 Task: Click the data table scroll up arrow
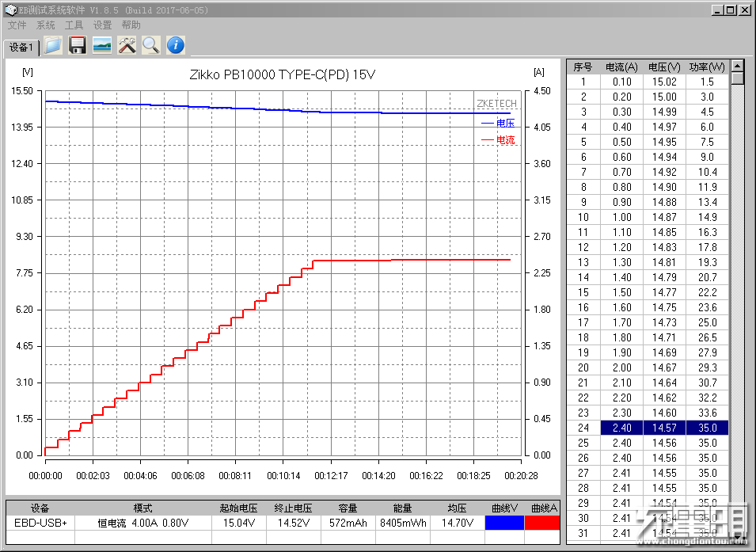tap(738, 66)
